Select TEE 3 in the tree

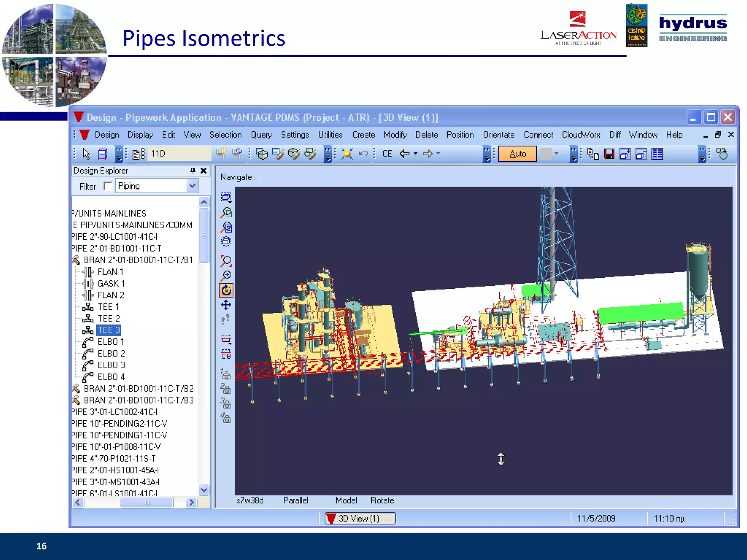109,330
